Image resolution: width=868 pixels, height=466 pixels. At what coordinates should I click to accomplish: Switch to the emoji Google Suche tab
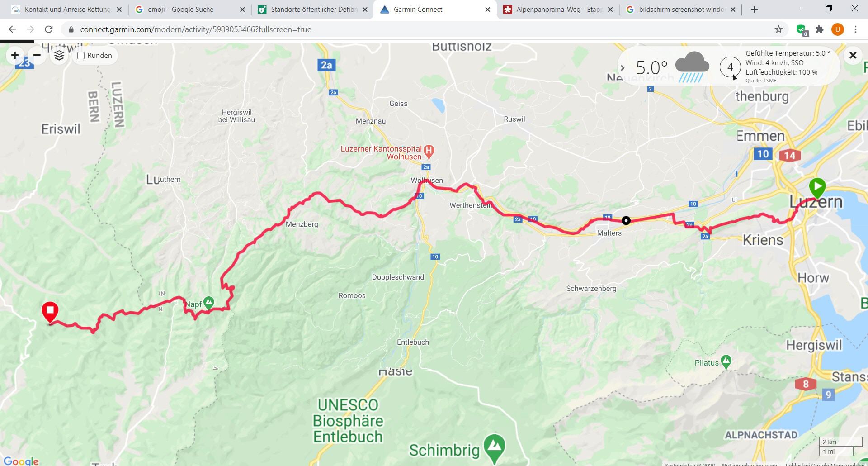[x=190, y=10]
